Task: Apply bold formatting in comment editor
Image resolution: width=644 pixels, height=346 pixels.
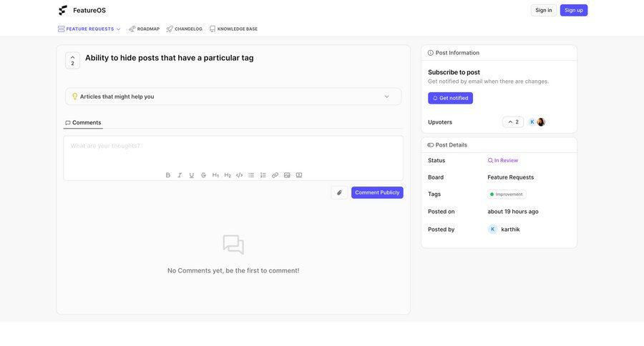Action: (x=168, y=175)
